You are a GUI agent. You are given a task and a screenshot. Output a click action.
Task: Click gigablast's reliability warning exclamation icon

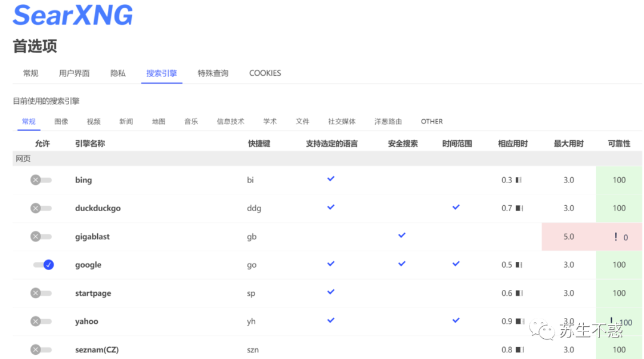tap(615, 237)
